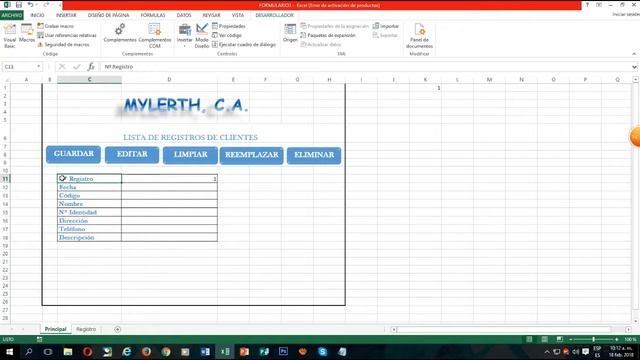Screen dimensions: 640x360
Task: Select the DESARROLLADOR tab
Action: 274,15
